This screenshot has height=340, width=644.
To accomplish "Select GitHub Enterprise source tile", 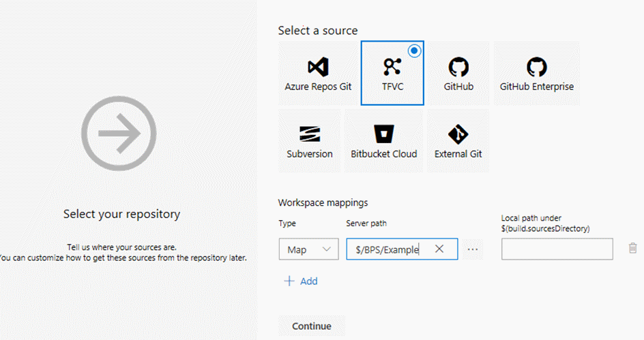I will click(536, 74).
